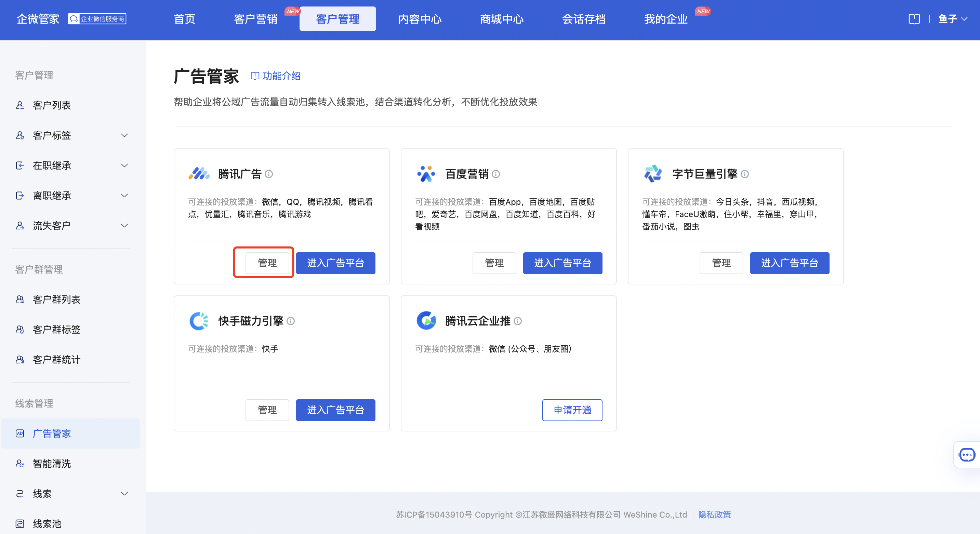Select 客户管理 tab
Screen dimensions: 980x534
[x=338, y=19]
